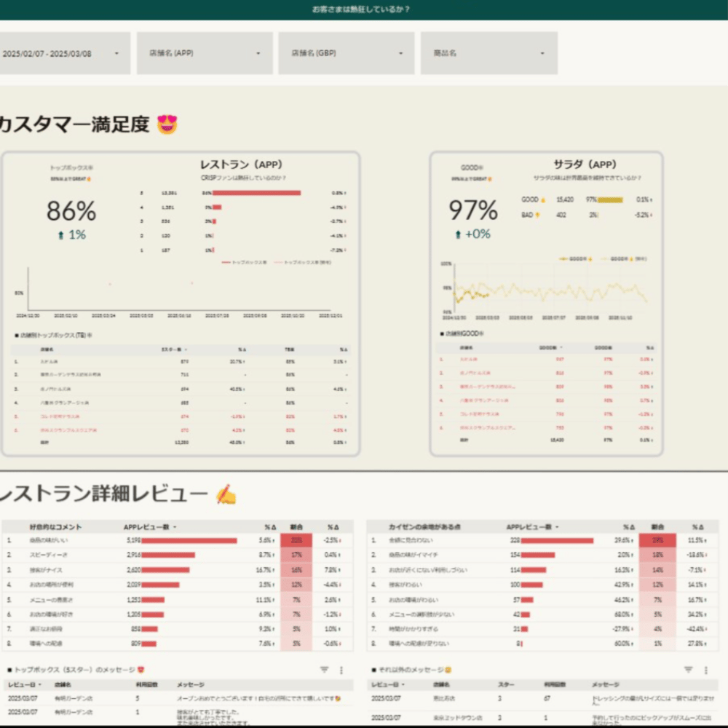Click the filter icon on それ以外のメッセージ table
The image size is (728, 728).
click(x=688, y=669)
